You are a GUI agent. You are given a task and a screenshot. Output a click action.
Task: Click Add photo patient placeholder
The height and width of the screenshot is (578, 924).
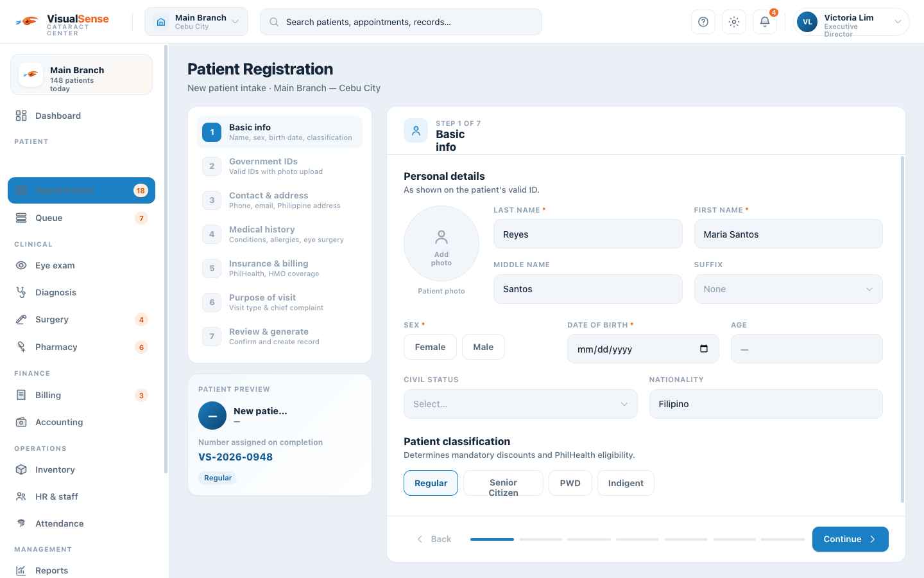pyautogui.click(x=441, y=243)
